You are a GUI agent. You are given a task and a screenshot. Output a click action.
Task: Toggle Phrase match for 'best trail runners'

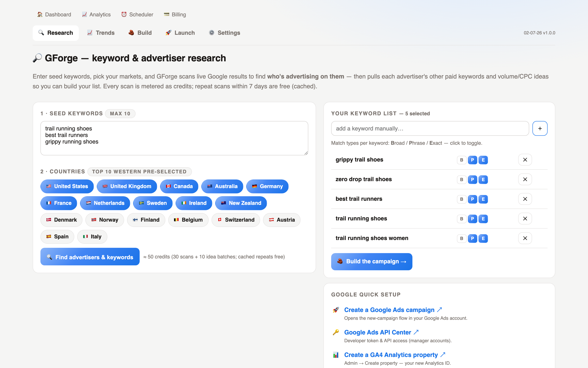[x=472, y=199]
